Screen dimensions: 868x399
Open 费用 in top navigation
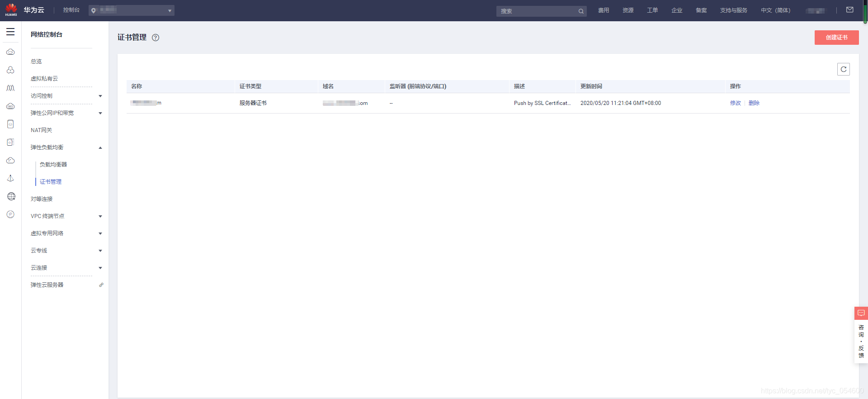click(x=604, y=10)
